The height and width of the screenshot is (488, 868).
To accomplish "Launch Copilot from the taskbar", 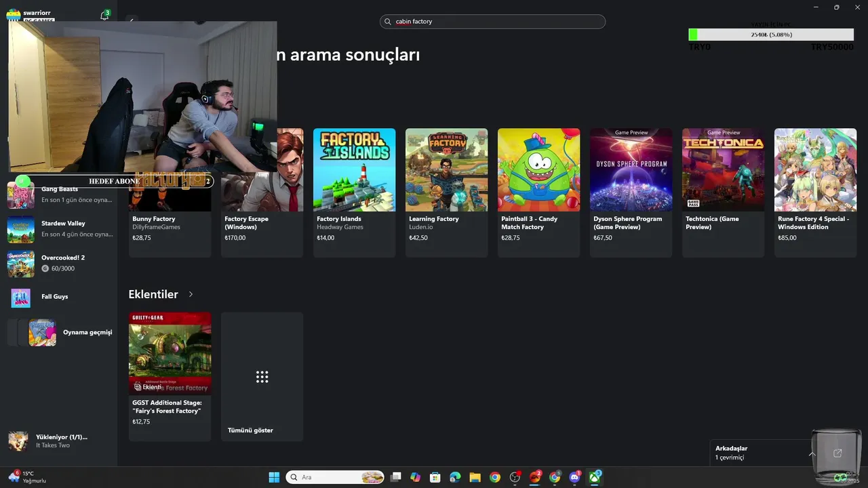I will click(416, 477).
